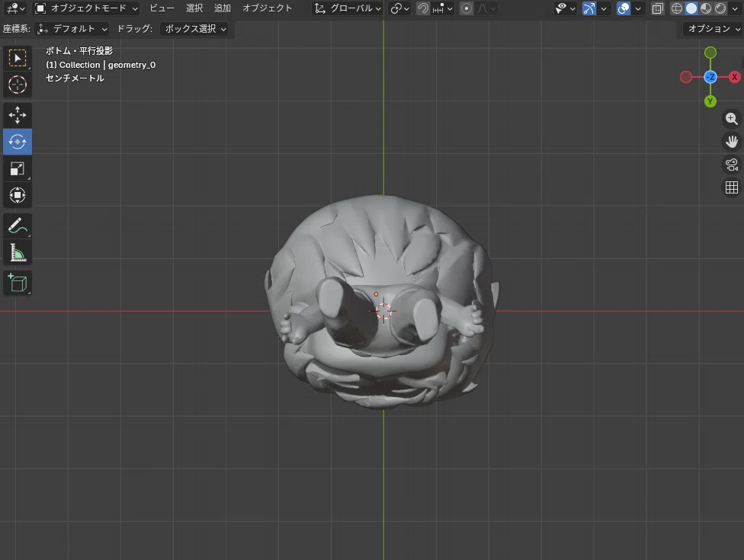744x560 pixels.
Task: Select solid viewport shading
Action: pyautogui.click(x=691, y=8)
